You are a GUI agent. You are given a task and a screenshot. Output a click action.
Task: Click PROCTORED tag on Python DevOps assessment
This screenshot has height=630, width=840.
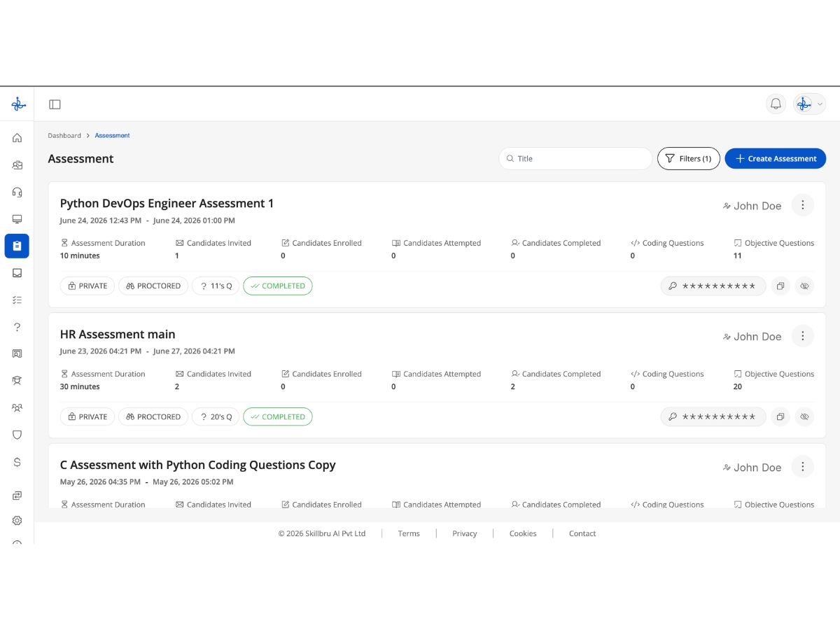[x=153, y=286]
